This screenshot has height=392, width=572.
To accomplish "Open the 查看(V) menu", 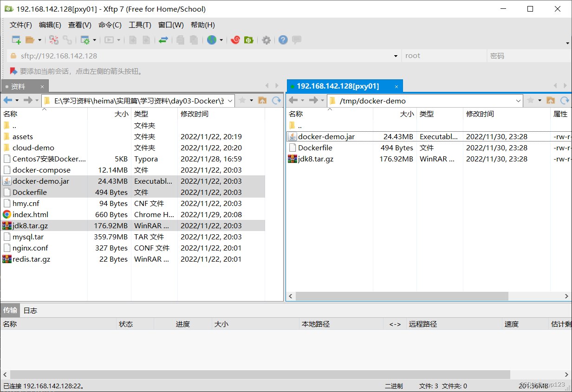I will click(80, 25).
